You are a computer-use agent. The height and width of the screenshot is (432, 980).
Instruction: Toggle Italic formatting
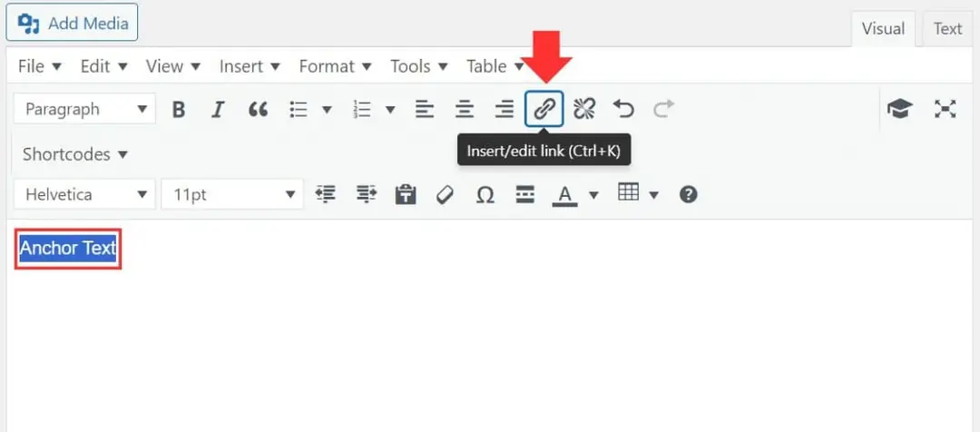click(x=218, y=110)
